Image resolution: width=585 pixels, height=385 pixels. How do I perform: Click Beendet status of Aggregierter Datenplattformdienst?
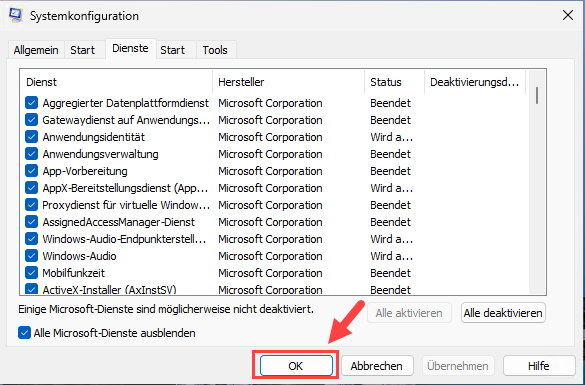coord(390,103)
